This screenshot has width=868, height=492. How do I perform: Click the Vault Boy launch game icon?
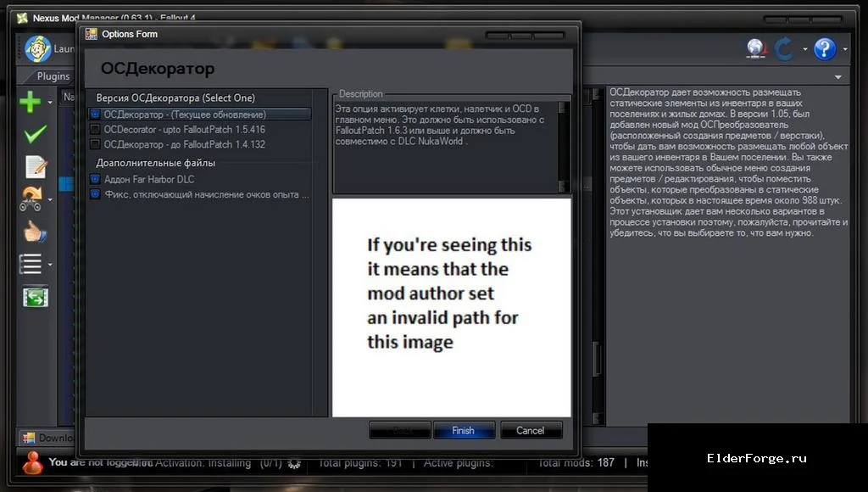(x=37, y=48)
